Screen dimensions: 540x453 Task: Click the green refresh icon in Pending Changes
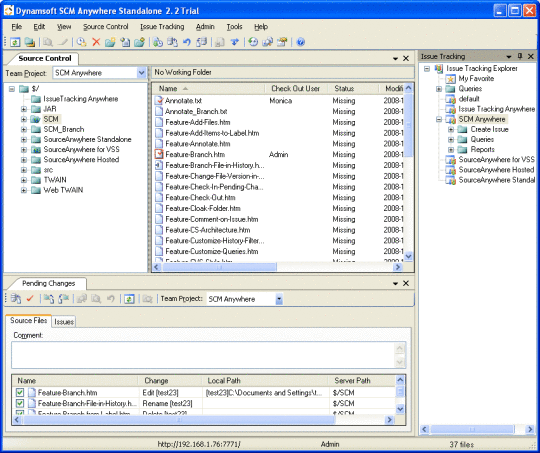point(129,299)
